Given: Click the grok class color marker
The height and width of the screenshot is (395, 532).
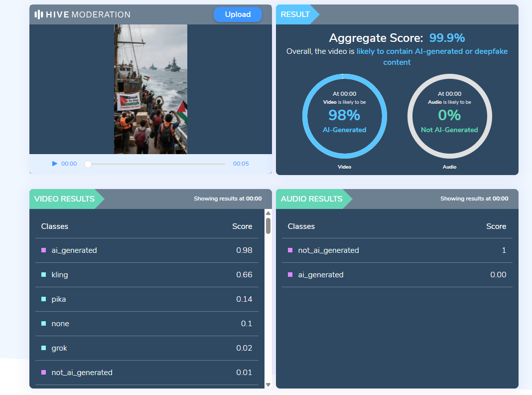Looking at the screenshot, I should coord(44,348).
